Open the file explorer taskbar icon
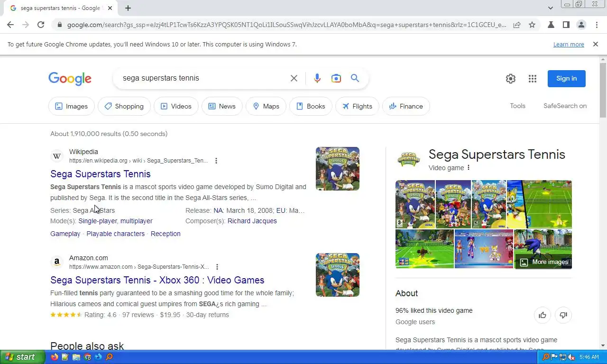 tap(76, 357)
